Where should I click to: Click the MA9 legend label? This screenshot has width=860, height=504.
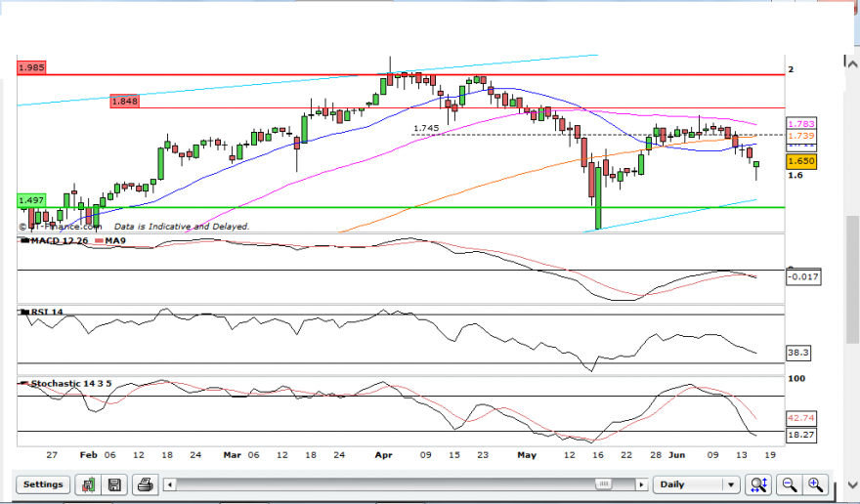pos(115,240)
